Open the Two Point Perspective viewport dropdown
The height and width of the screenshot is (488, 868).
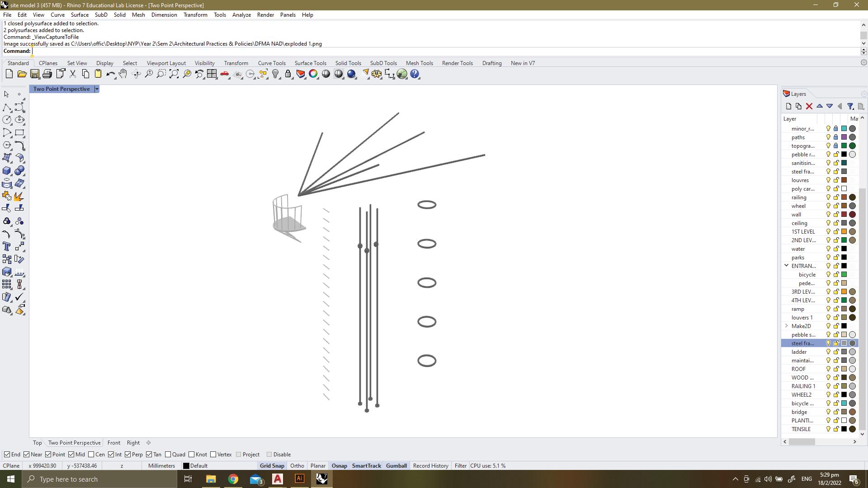[96, 89]
